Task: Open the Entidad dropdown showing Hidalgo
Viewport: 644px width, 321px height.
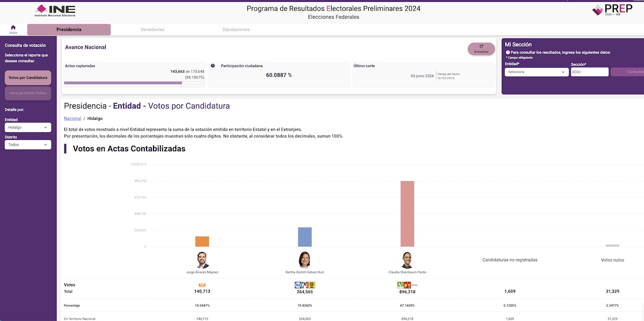Action: coord(28,128)
